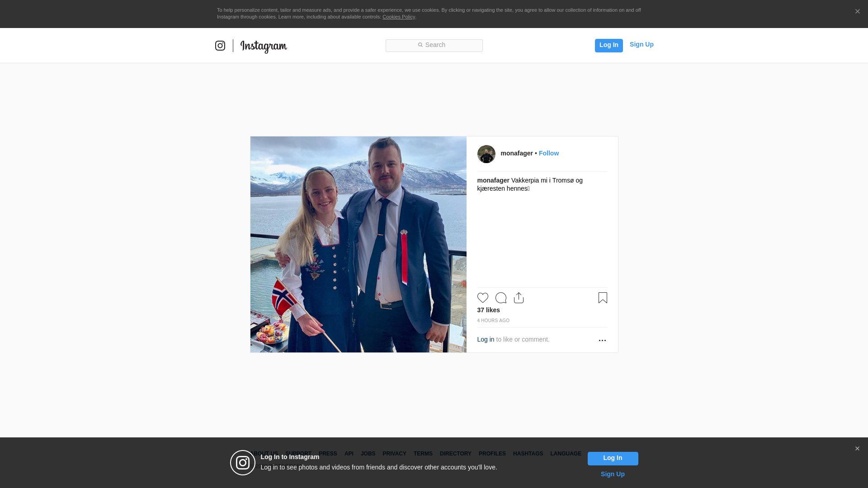Click the Instagram camera glyph icon
Image resolution: width=868 pixels, height=488 pixels.
(x=220, y=46)
